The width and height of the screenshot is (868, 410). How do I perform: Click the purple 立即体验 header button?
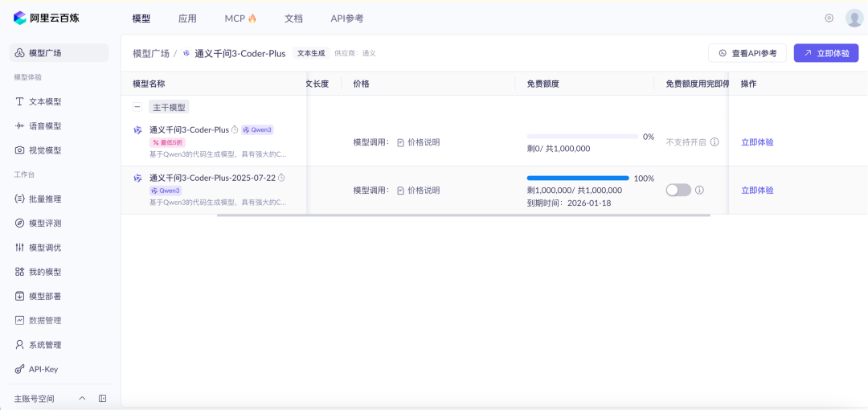[826, 53]
